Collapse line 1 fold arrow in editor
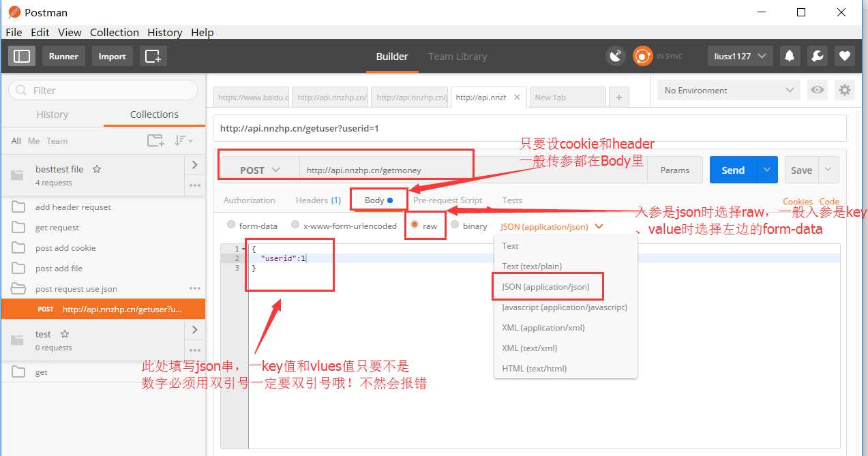Viewport: 868px width, 456px height. [245, 249]
